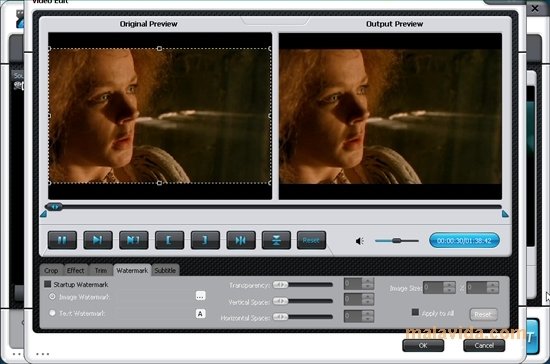Click the top-left crop corner handle

49,49
